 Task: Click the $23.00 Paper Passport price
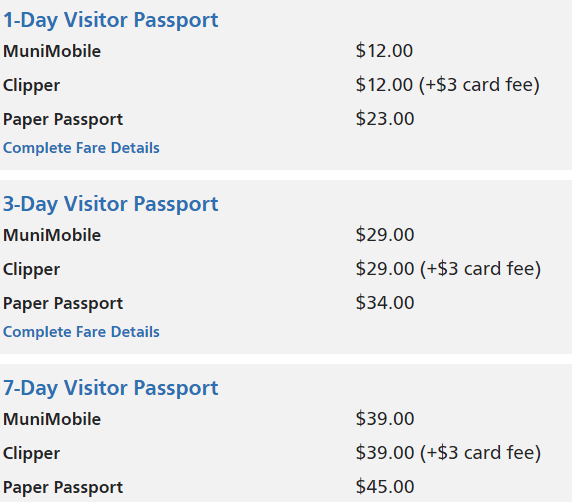(x=385, y=119)
